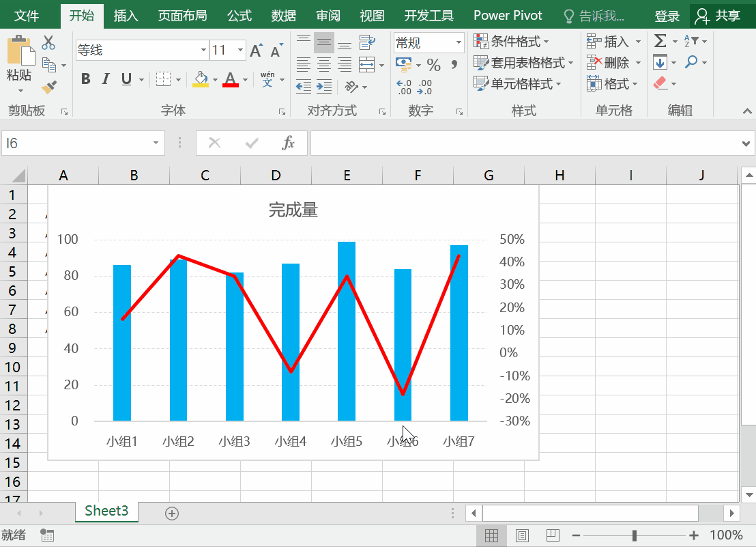Switch to Page Break Preview

tap(553, 535)
